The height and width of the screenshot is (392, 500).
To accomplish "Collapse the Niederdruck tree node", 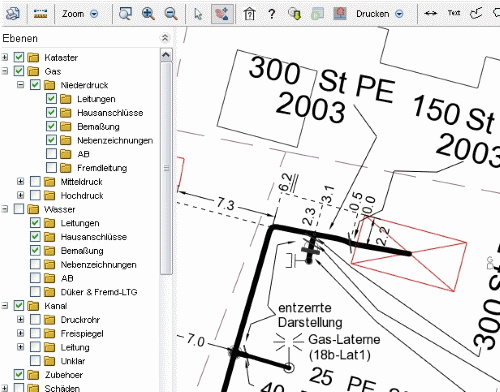I will 21,85.
